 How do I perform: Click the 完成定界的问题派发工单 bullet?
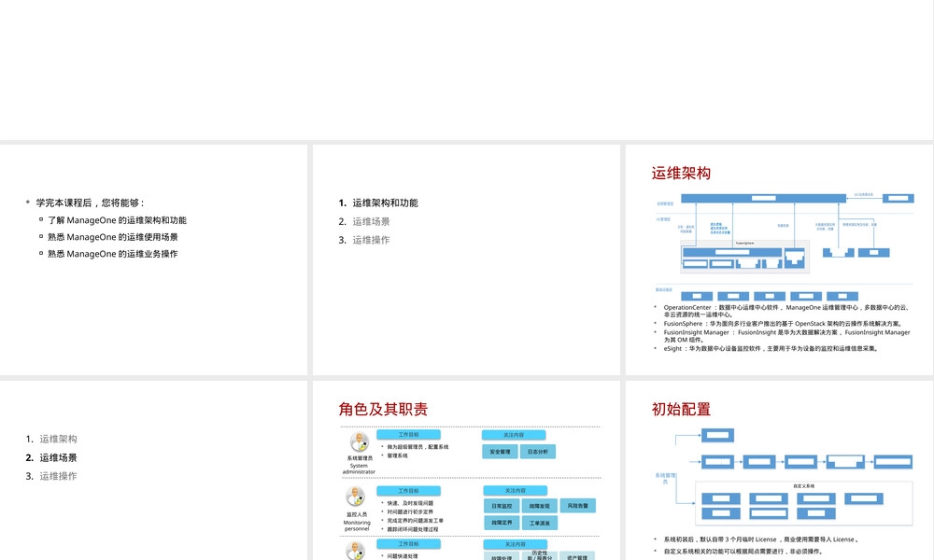coord(415,521)
